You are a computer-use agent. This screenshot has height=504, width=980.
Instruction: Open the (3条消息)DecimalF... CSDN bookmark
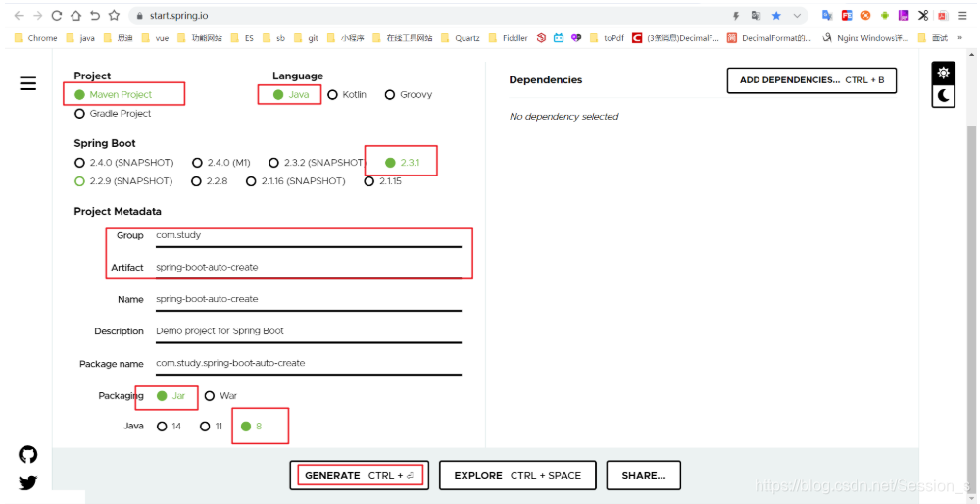pos(675,38)
